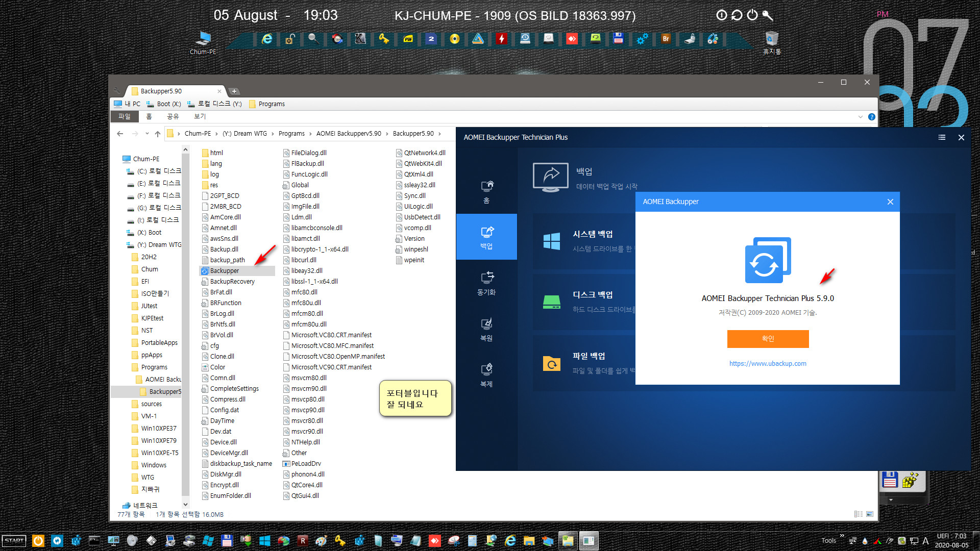The height and width of the screenshot is (551, 980).
Task: Click the floppy disk icon in taskbar
Action: click(227, 540)
